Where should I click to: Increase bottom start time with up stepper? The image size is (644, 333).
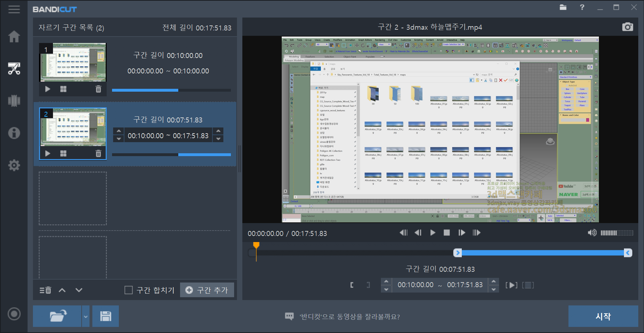pos(386,281)
